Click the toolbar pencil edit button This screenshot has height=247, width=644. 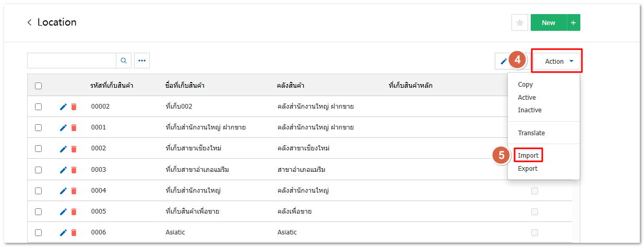[x=503, y=61]
